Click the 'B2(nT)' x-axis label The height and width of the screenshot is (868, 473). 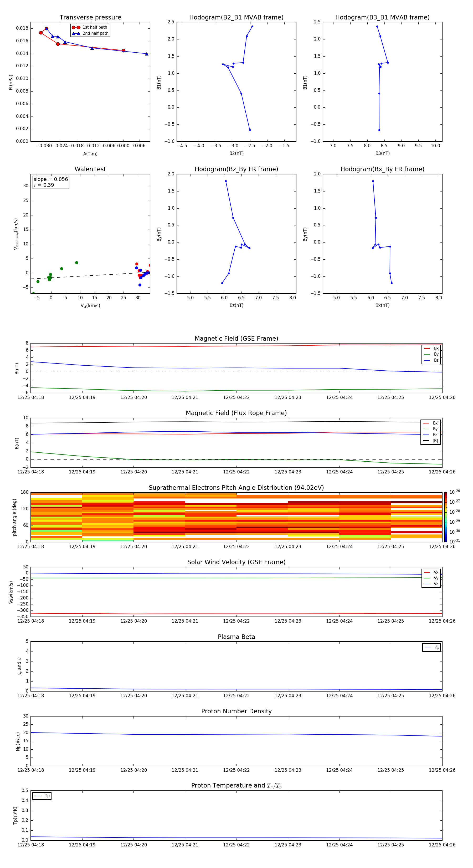coord(236,154)
